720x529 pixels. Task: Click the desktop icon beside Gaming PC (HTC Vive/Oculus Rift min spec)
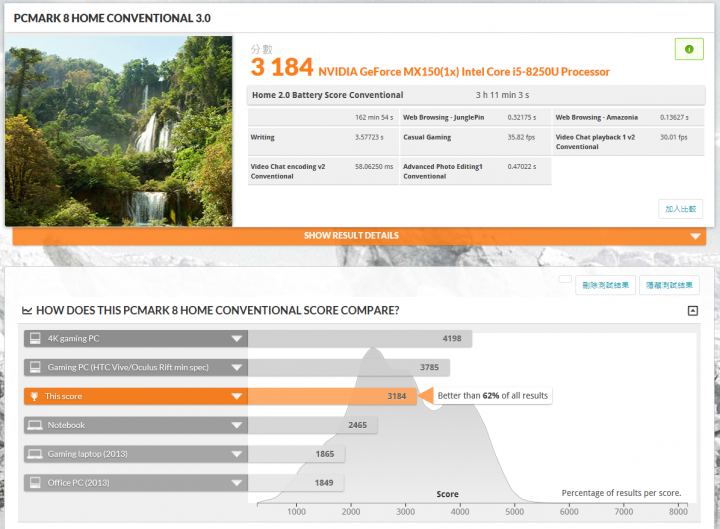tap(35, 367)
